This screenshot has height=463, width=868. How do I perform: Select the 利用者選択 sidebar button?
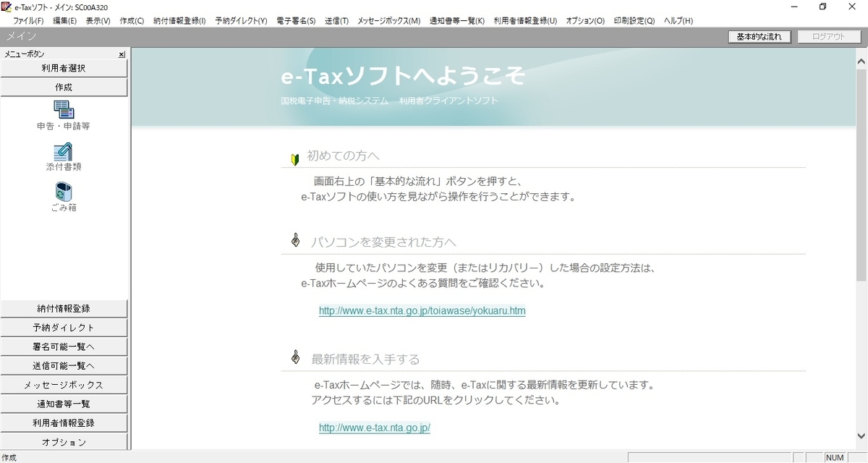coord(64,68)
